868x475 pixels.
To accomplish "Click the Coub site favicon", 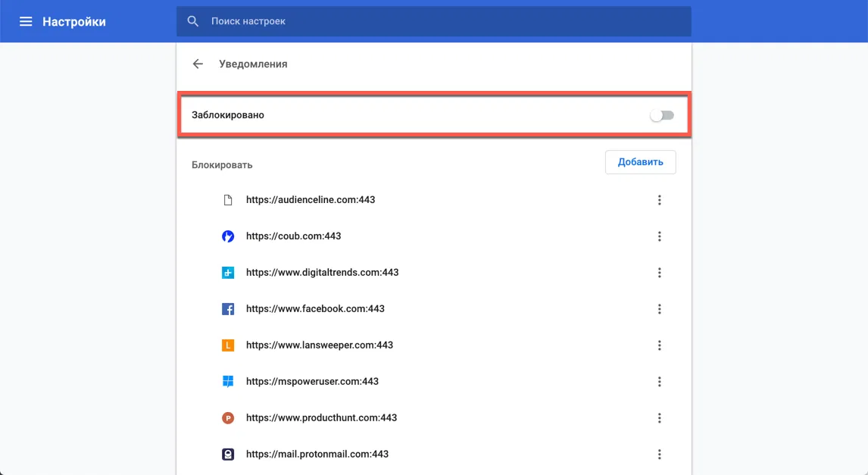I will click(228, 236).
